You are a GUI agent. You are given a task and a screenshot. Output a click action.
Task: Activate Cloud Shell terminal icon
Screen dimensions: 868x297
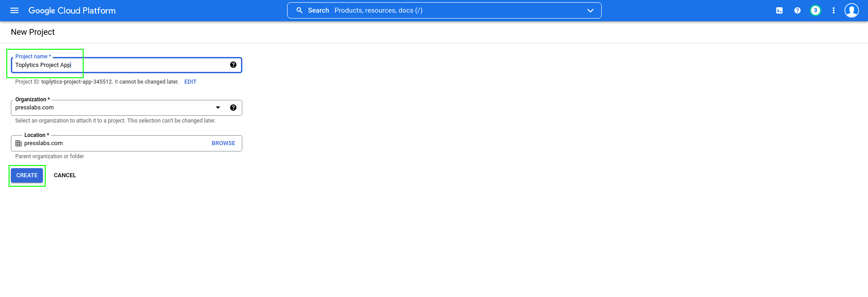click(779, 10)
